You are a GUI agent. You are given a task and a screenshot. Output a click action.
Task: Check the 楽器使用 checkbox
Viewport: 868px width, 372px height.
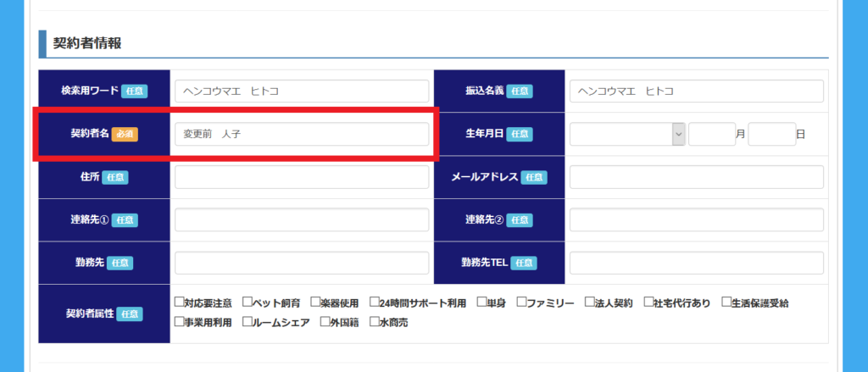point(315,303)
